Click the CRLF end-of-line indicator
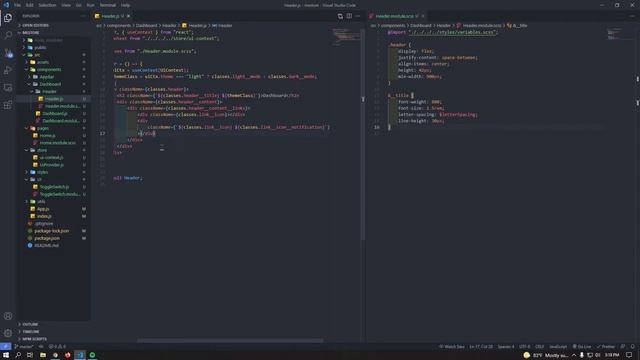 click(540, 347)
